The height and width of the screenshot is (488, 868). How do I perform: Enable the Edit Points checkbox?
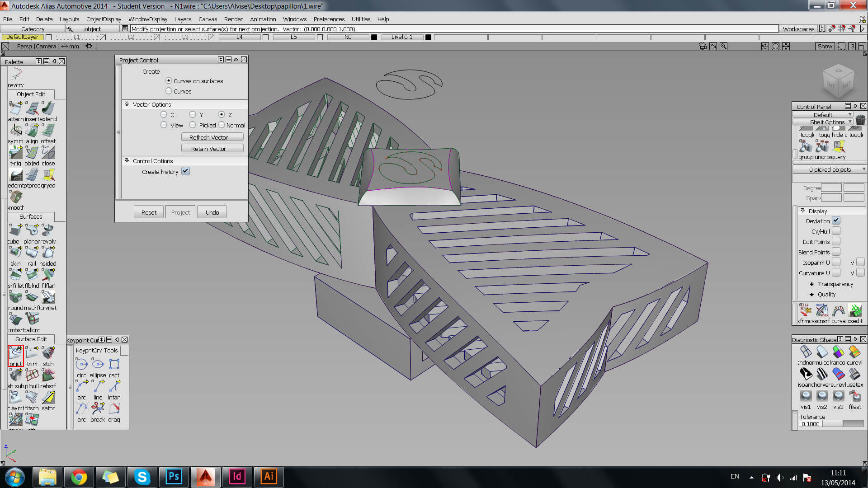point(836,241)
